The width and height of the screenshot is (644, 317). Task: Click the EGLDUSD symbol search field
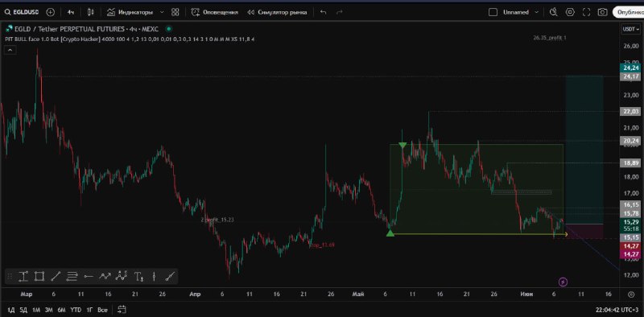pos(22,12)
